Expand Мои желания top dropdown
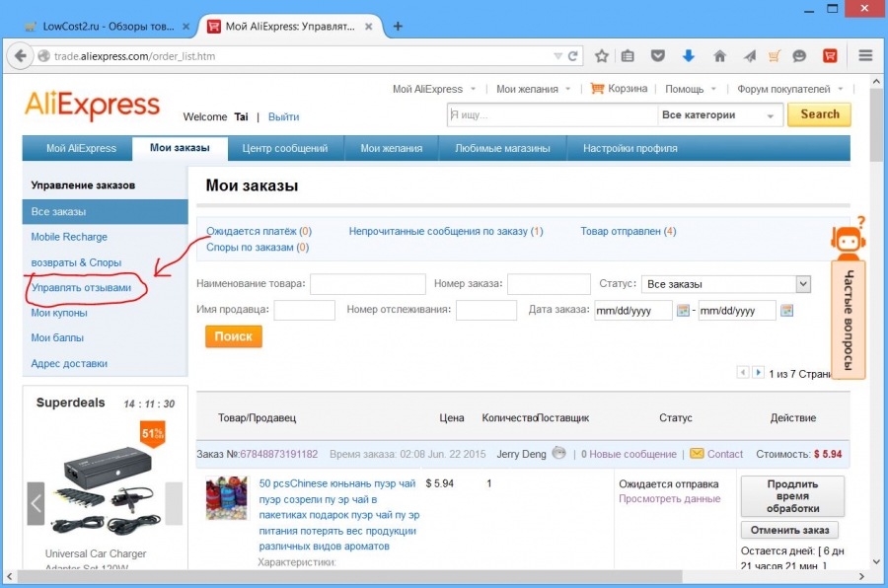This screenshot has height=588, width=888. [567, 89]
